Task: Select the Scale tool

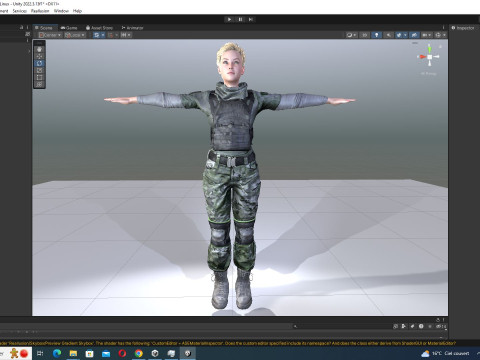Action: point(39,70)
